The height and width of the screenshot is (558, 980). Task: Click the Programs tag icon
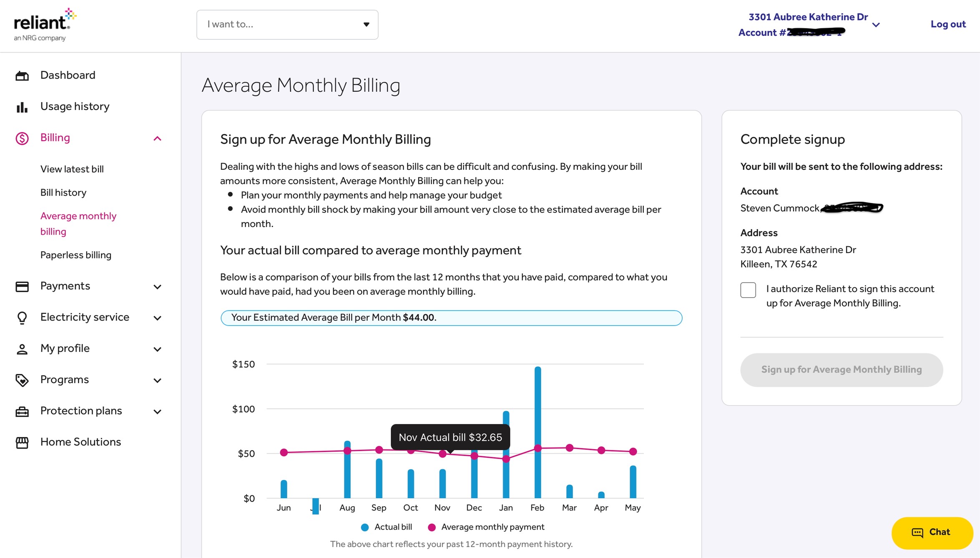(x=22, y=380)
